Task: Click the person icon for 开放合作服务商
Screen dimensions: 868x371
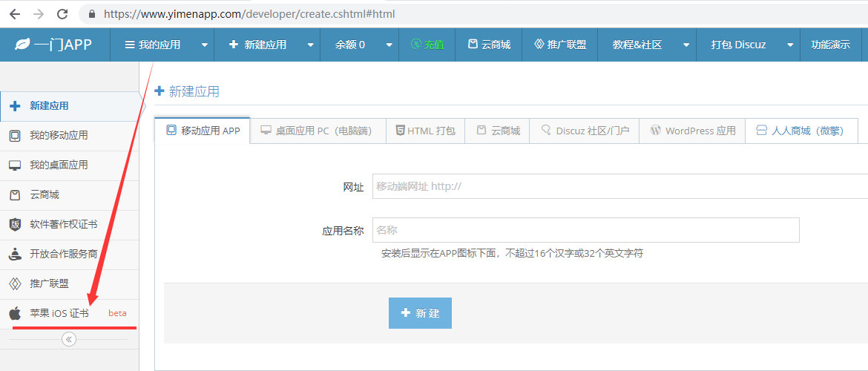Action: [16, 255]
